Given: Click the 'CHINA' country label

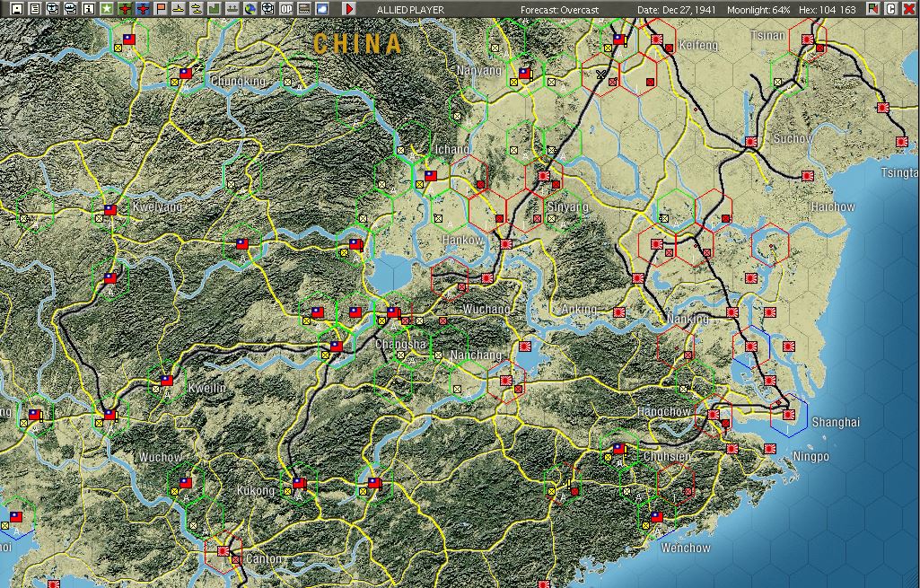Looking at the screenshot, I should coord(358,44).
